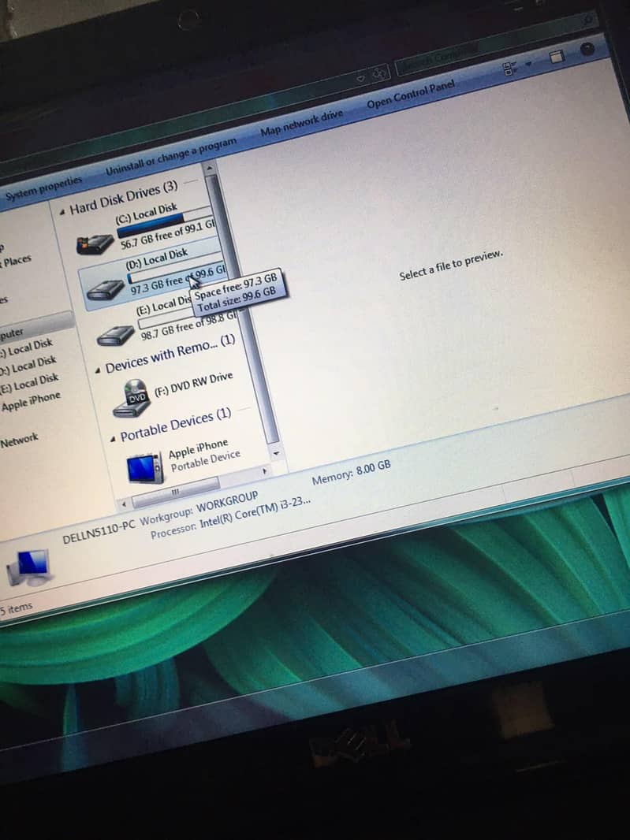
Task: Click the C: drive usage bar
Action: pyautogui.click(x=164, y=223)
